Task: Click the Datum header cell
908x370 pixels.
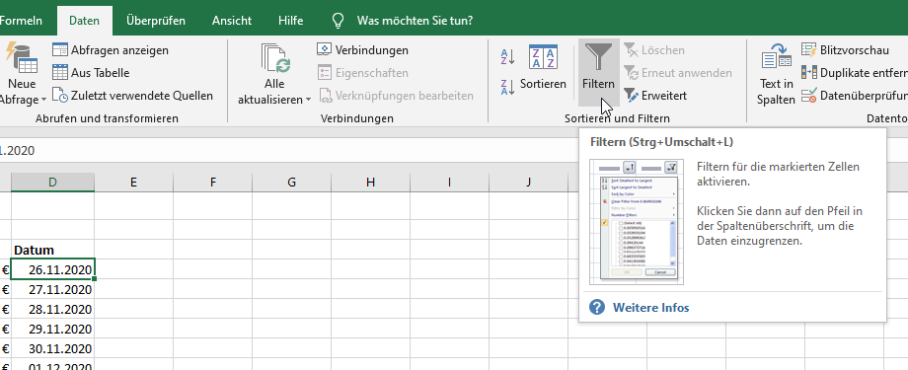Action: [x=53, y=250]
